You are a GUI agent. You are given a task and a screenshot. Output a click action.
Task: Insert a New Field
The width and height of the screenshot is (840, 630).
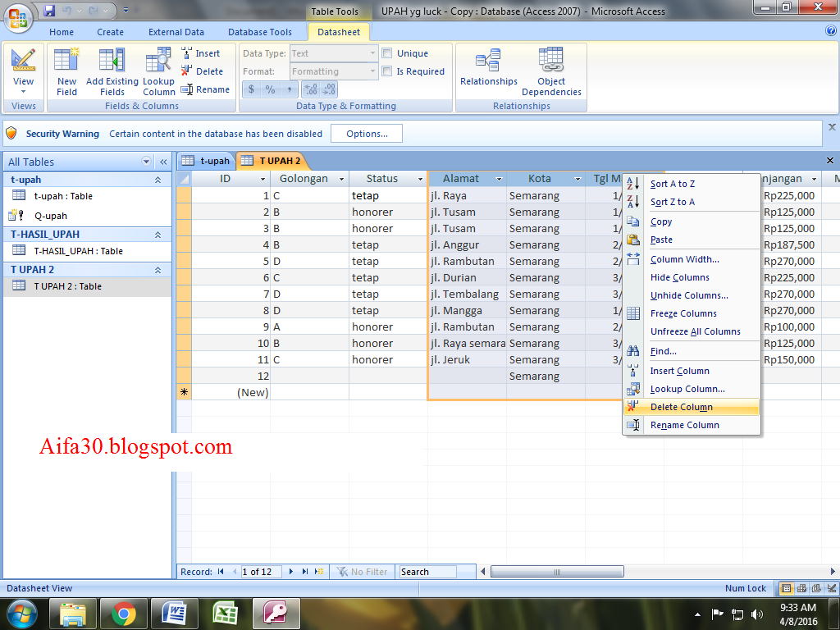click(66, 71)
